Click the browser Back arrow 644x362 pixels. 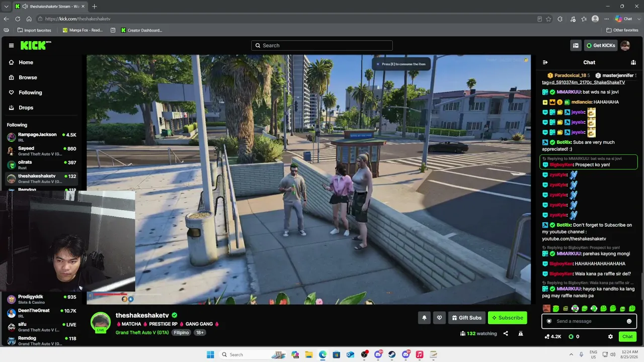tap(6, 19)
